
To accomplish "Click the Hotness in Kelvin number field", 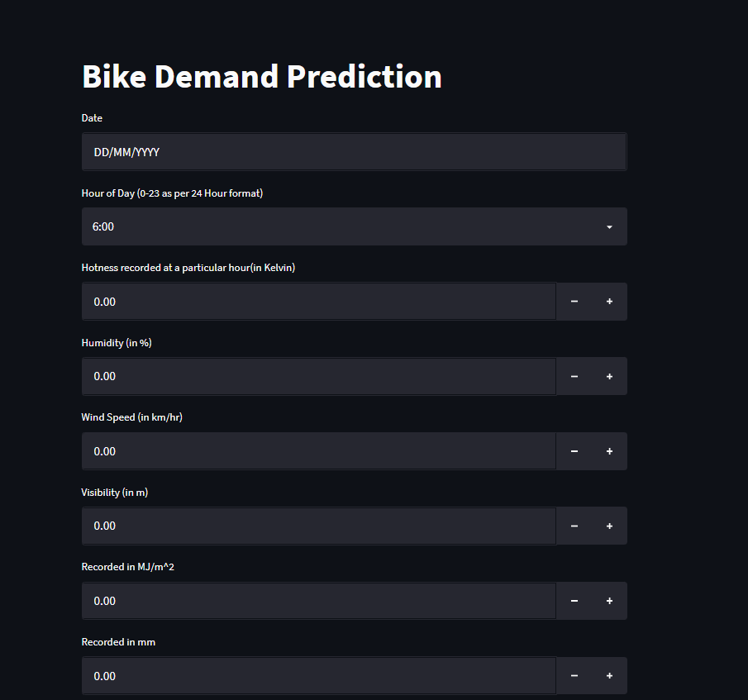I will click(318, 301).
